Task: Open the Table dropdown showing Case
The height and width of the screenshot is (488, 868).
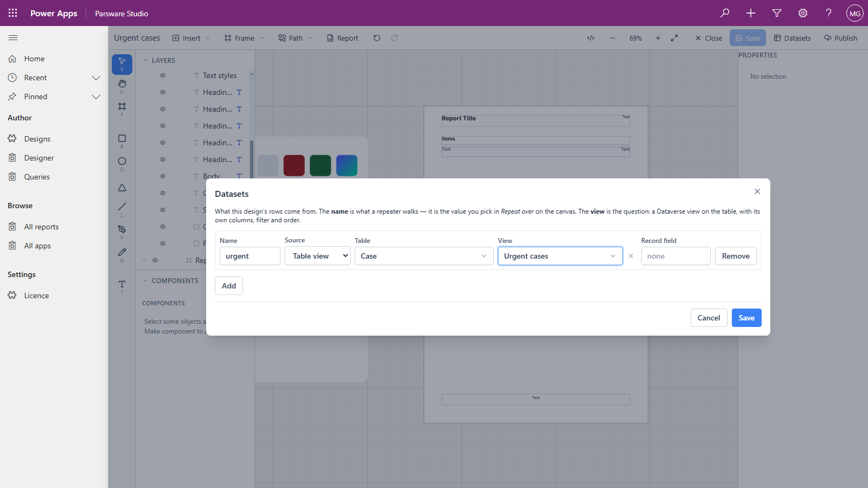Action: point(424,256)
